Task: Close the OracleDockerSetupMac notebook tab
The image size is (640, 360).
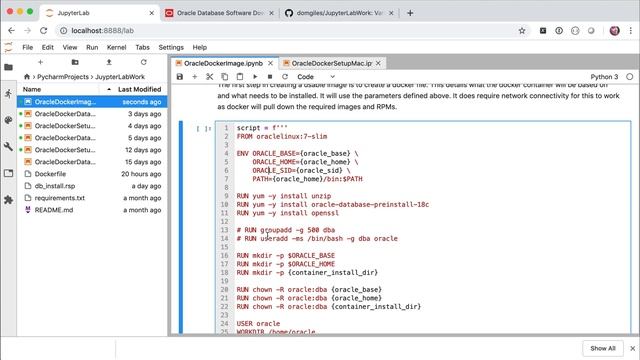Action: pyautogui.click(x=378, y=63)
